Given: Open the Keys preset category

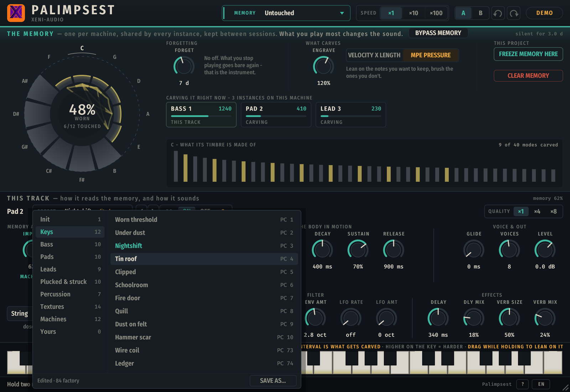Looking at the screenshot, I should (70, 232).
